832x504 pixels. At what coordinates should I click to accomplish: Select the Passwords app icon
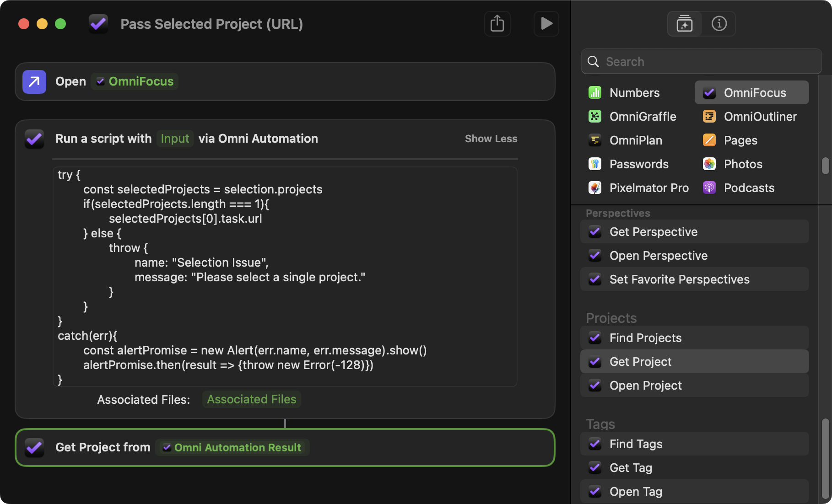(x=595, y=164)
